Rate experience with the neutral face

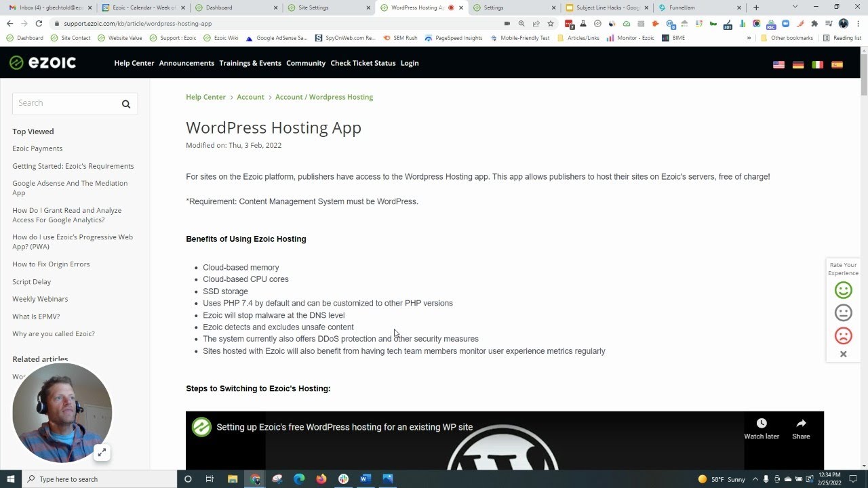[x=843, y=312]
